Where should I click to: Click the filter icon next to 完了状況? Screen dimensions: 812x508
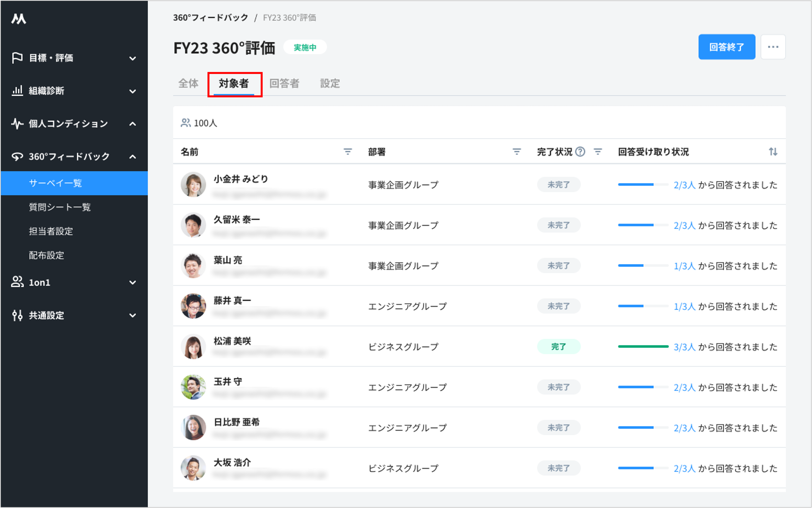point(598,152)
